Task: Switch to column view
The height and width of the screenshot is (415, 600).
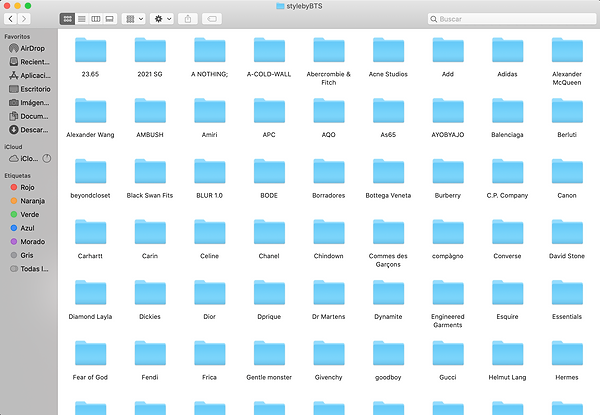Action: click(96, 19)
